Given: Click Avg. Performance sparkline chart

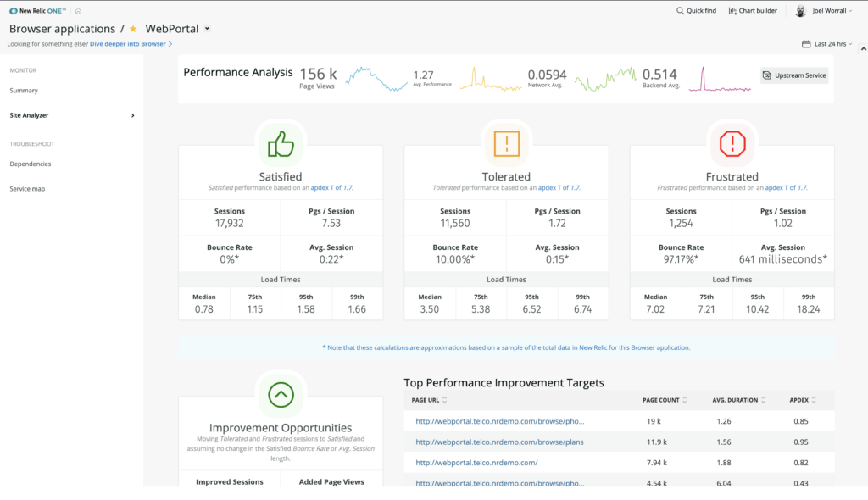Looking at the screenshot, I should (x=491, y=79).
